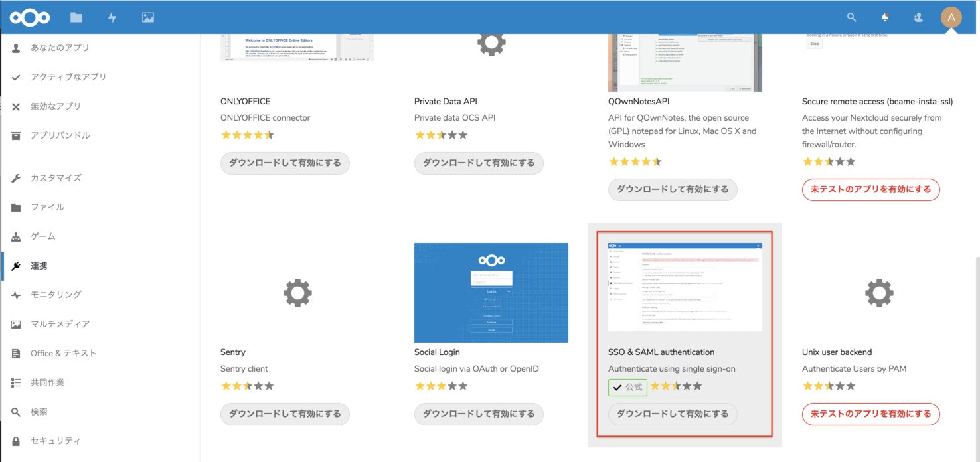Enable untested Unix user backend app
980x462 pixels.
coord(870,414)
